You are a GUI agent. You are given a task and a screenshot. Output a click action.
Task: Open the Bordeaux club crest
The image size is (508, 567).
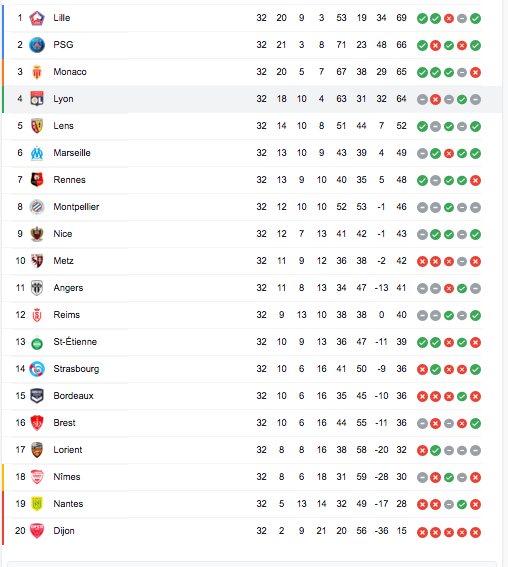click(37, 396)
